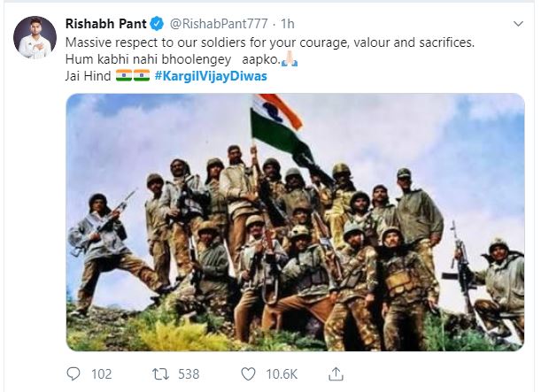The width and height of the screenshot is (541, 392).
Task: Click the 'Jai Hind' text line
Action: 88,76
